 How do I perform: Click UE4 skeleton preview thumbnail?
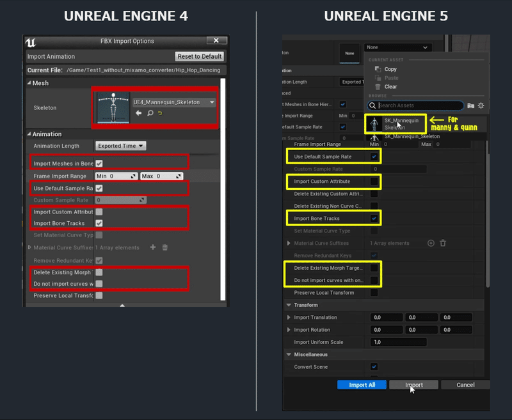[x=113, y=108]
